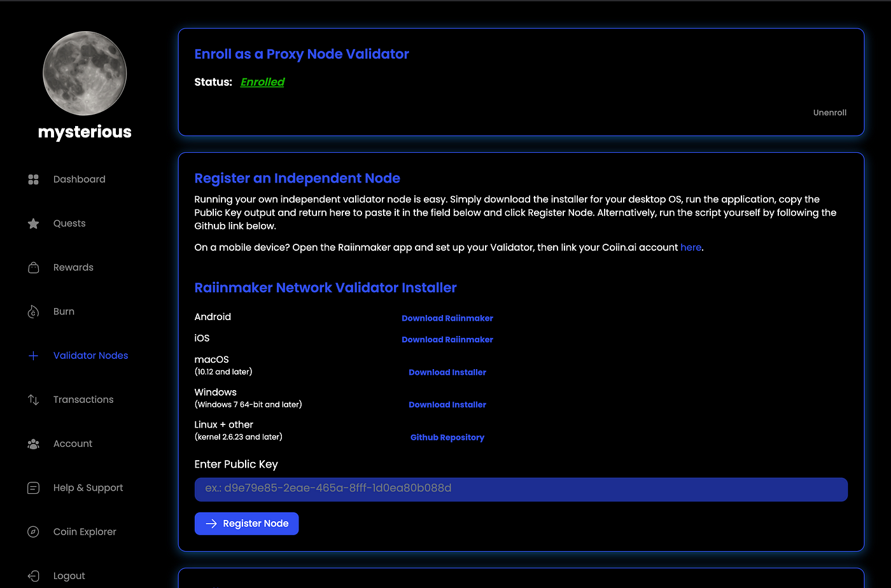Image resolution: width=891 pixels, height=588 pixels.
Task: Click the Quests star icon
Action: 34,223
